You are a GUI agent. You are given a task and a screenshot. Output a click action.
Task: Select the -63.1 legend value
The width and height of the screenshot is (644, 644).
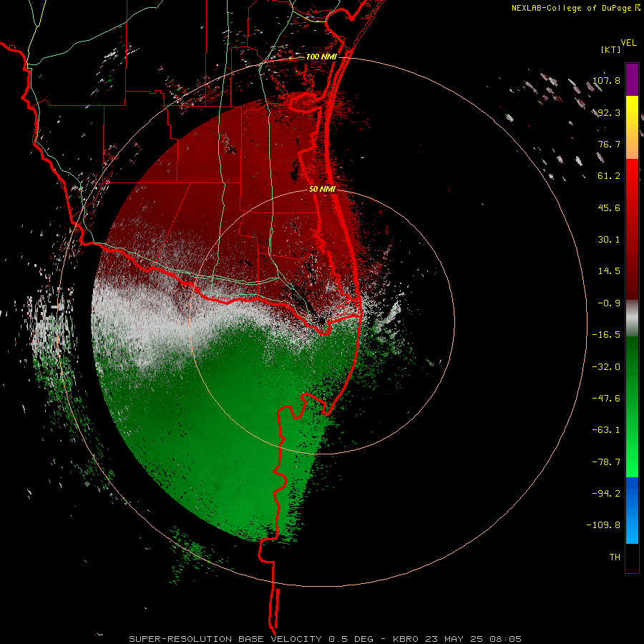pyautogui.click(x=606, y=430)
